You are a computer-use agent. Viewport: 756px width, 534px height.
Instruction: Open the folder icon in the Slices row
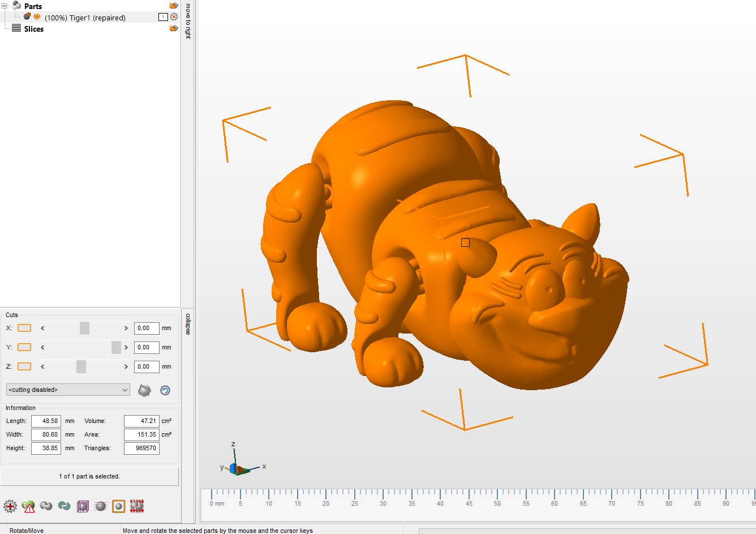(x=174, y=28)
